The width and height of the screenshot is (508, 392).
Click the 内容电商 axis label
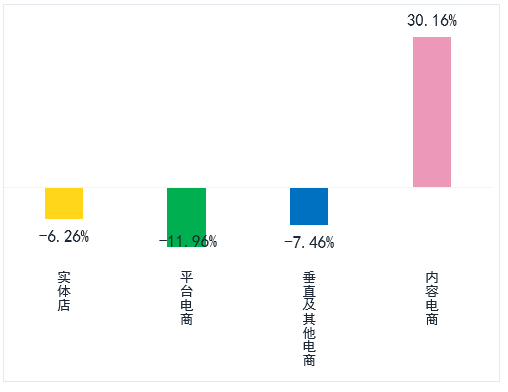pyautogui.click(x=432, y=298)
